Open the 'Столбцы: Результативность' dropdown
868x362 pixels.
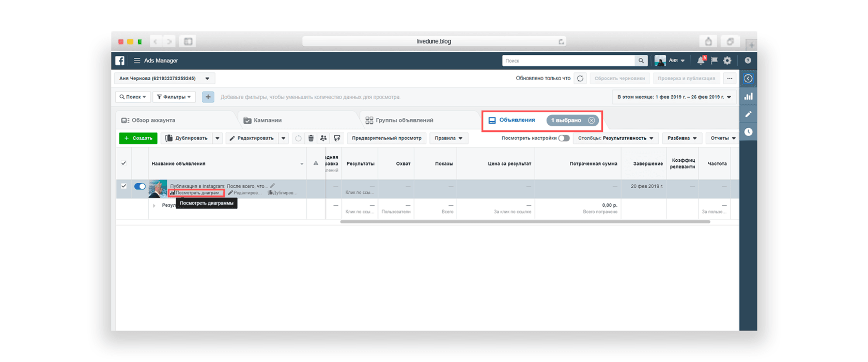pos(615,138)
